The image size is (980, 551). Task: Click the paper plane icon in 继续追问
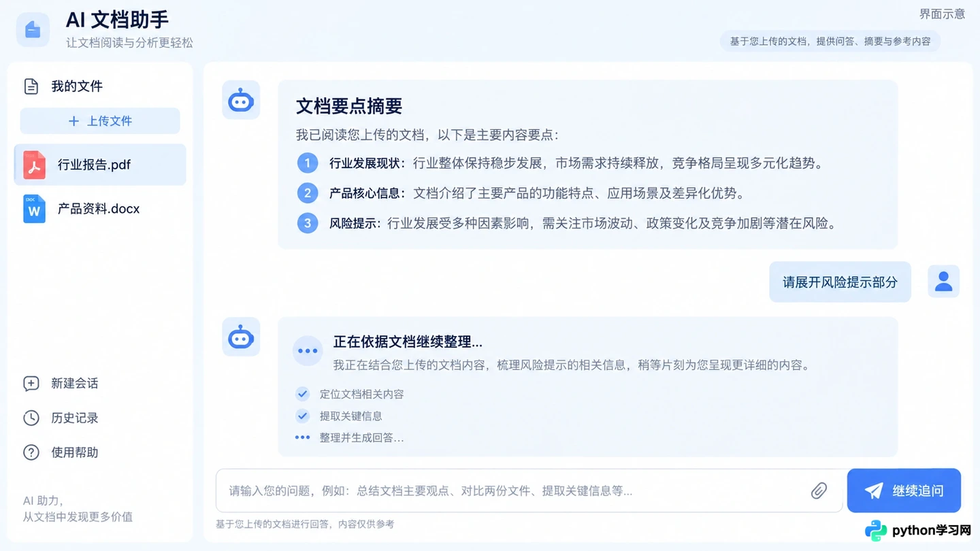coord(874,490)
